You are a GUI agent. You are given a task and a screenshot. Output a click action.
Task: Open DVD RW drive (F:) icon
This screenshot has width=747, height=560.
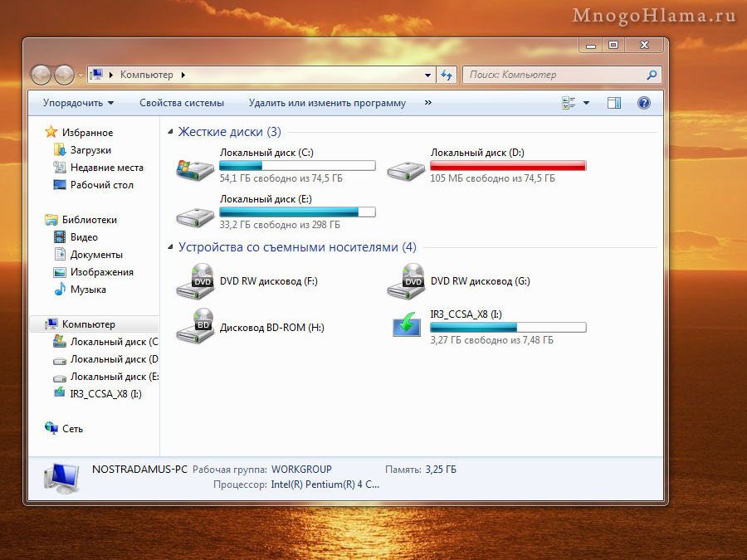point(195,282)
